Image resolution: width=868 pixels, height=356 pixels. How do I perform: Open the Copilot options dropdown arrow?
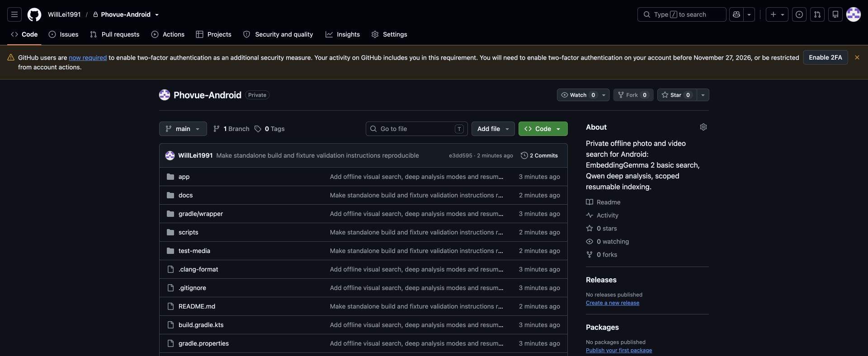[749, 14]
